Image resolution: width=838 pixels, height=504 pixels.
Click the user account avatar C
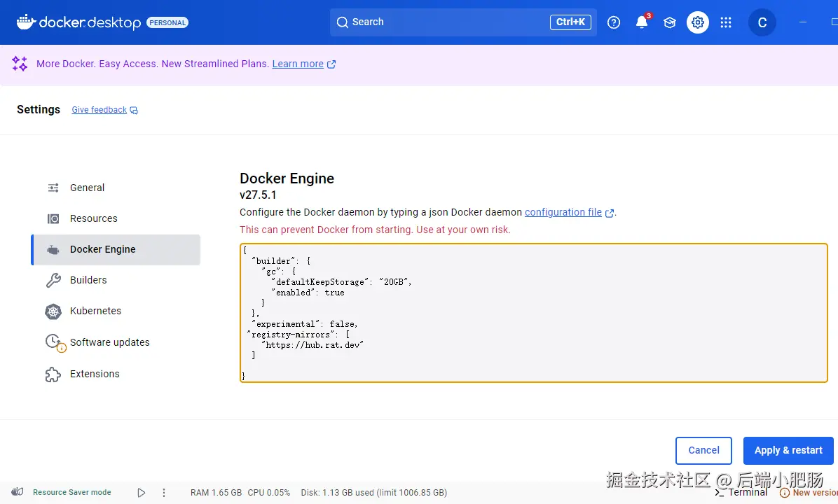[x=762, y=22]
